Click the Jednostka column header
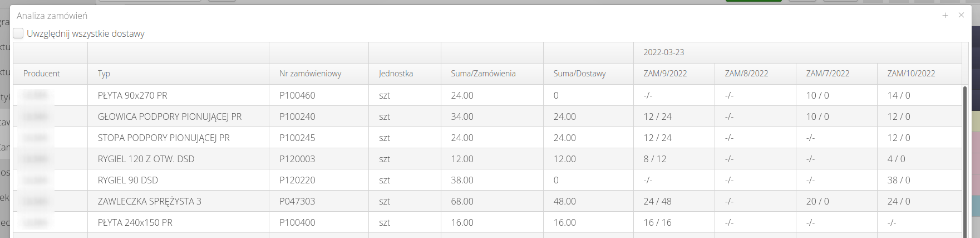This screenshot has width=980, height=238. click(396, 74)
